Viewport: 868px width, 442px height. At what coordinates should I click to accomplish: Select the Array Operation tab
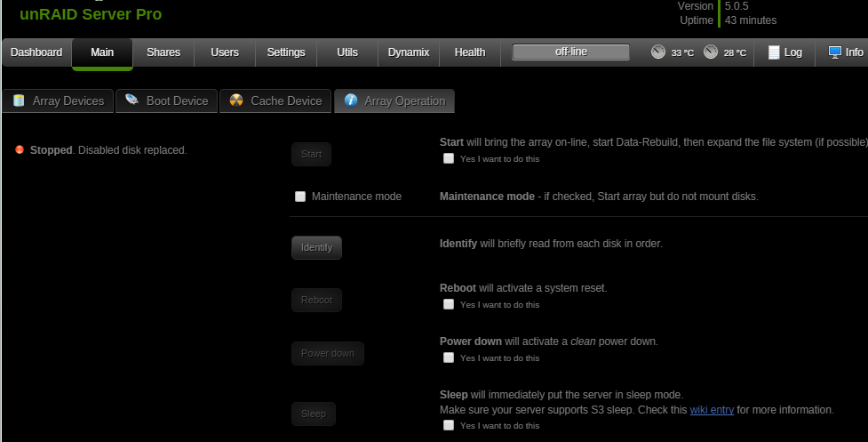(x=394, y=100)
